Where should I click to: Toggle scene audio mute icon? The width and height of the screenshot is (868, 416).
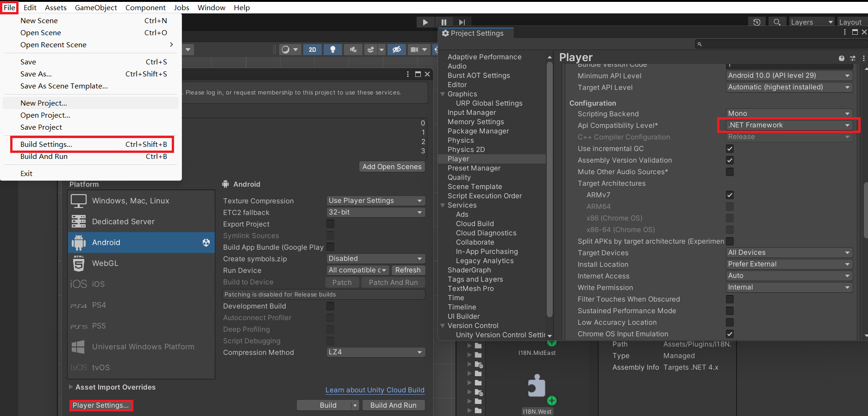(x=353, y=50)
